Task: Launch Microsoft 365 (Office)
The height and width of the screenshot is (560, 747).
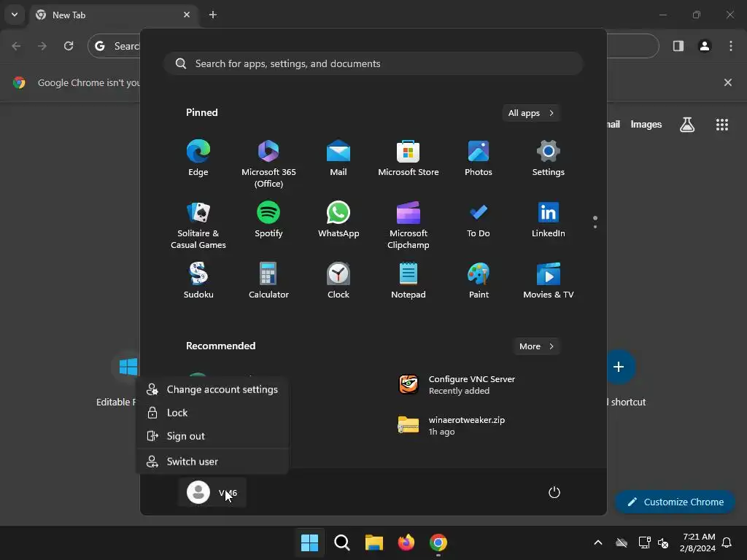Action: 268,163
